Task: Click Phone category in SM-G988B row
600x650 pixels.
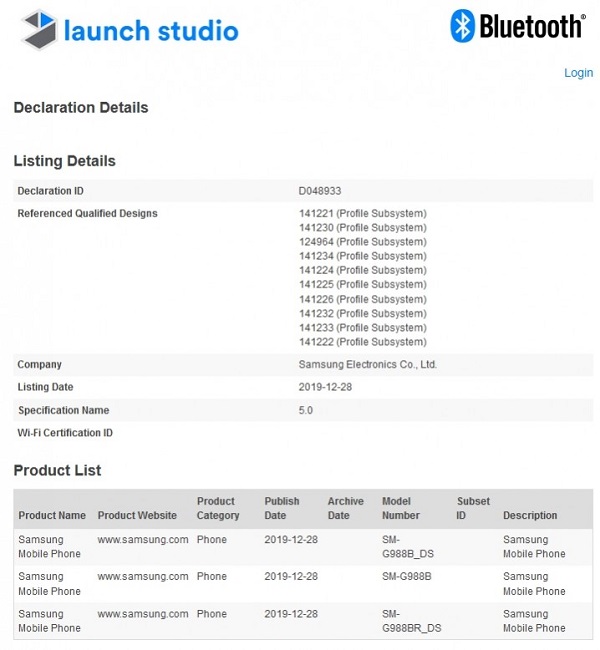Action: (x=211, y=577)
